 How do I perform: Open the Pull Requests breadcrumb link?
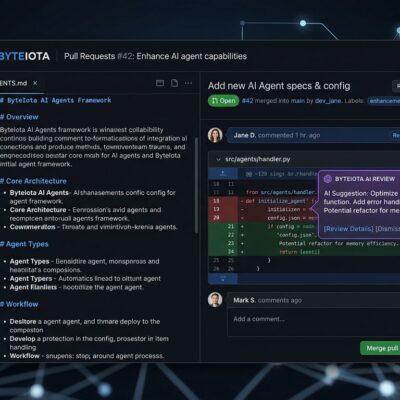(x=89, y=56)
